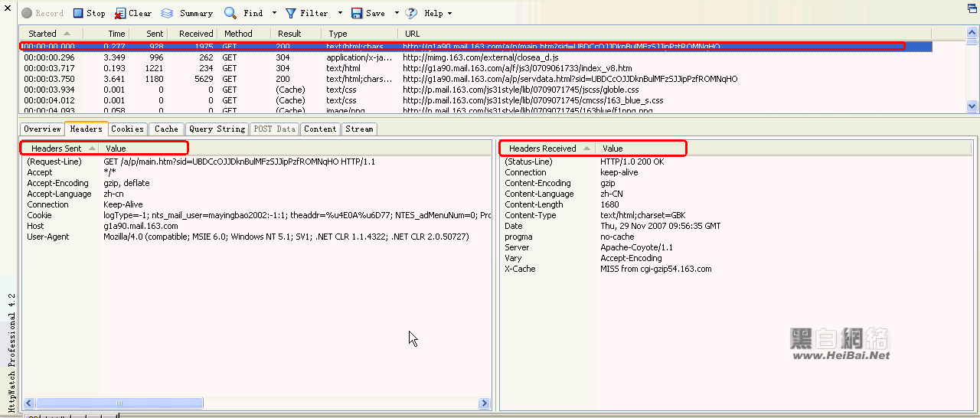Click the Cookie sent header row

(x=256, y=215)
